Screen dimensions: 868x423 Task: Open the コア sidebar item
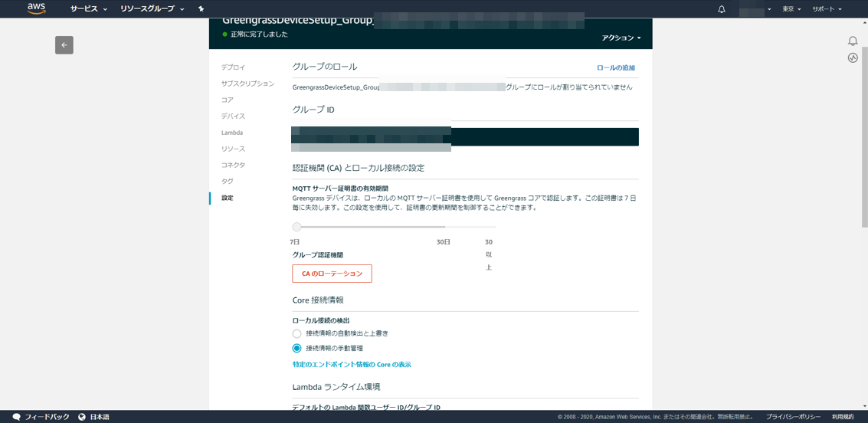point(227,100)
